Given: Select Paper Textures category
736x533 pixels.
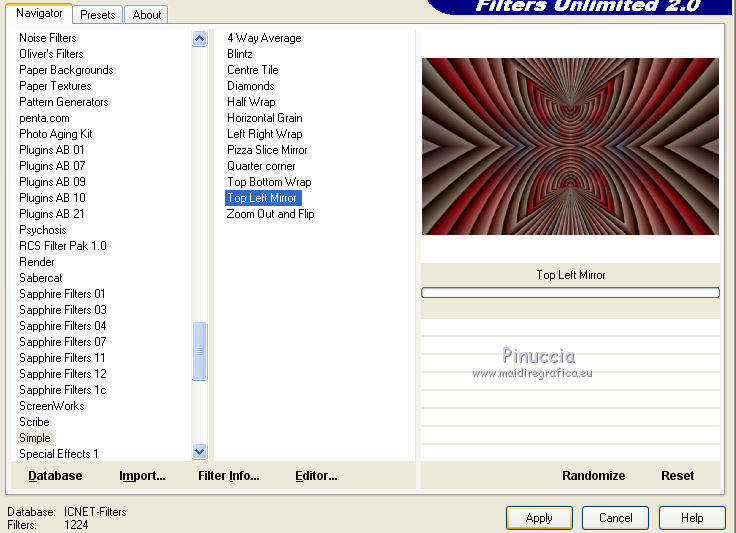Looking at the screenshot, I should pos(55,86).
